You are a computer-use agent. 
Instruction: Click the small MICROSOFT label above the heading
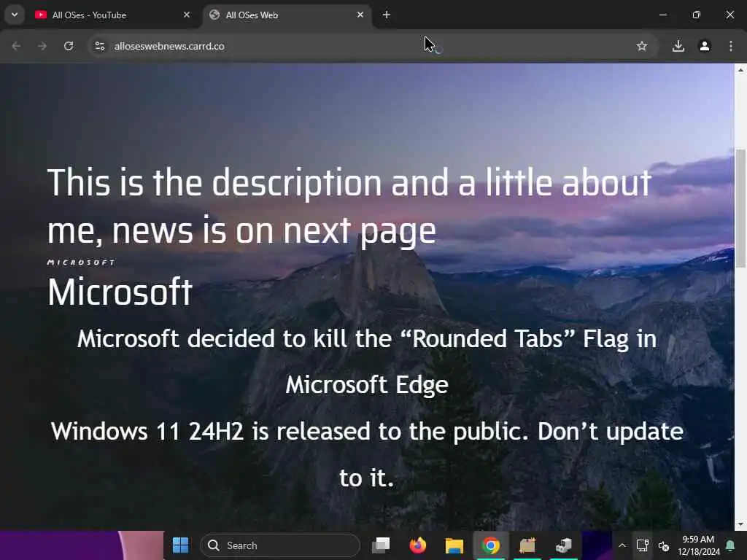click(x=81, y=262)
